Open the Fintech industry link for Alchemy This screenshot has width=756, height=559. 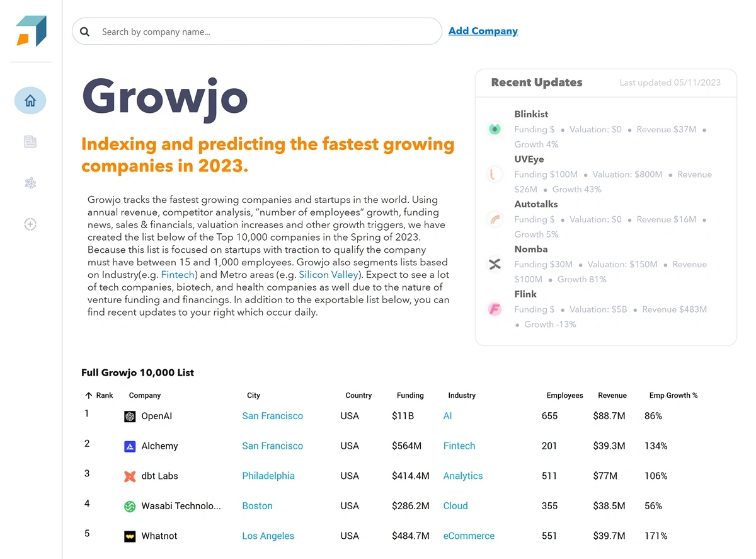(459, 446)
